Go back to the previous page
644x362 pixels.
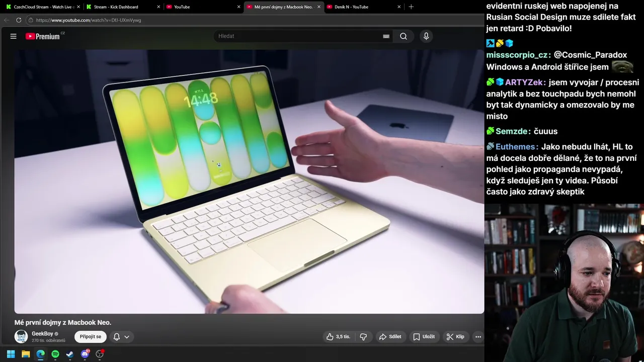click(7, 20)
